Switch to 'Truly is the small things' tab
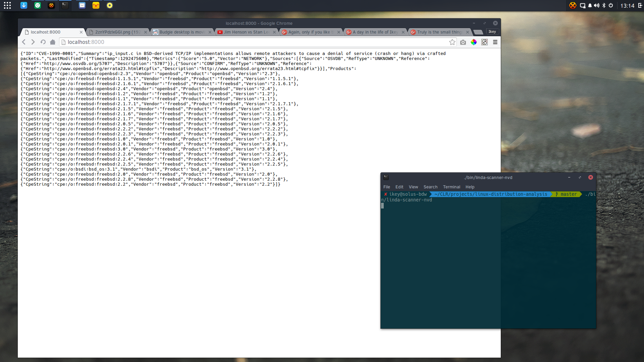 (439, 32)
